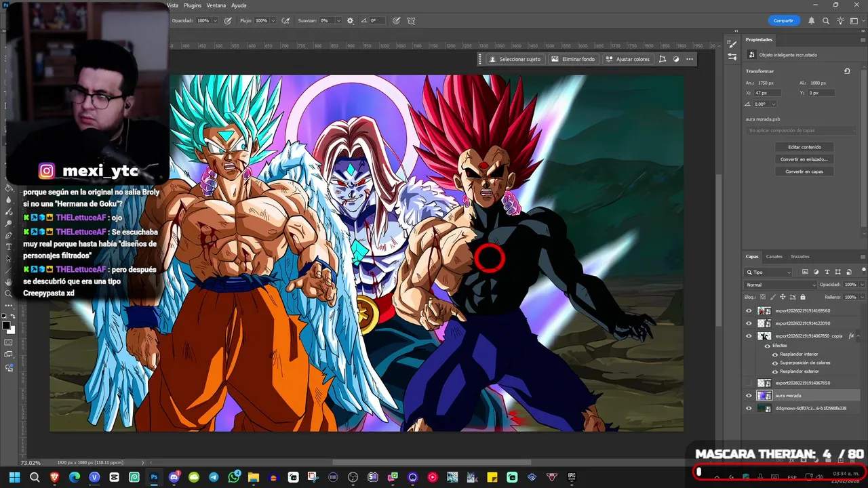
Task: Open rotation angle dropdown in Propiedades
Action: tap(773, 104)
